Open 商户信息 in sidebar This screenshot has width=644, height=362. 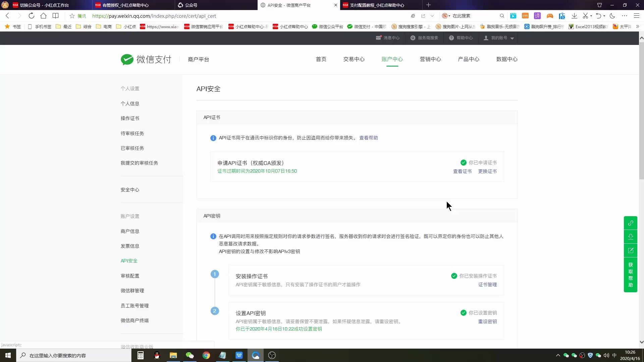click(130, 231)
